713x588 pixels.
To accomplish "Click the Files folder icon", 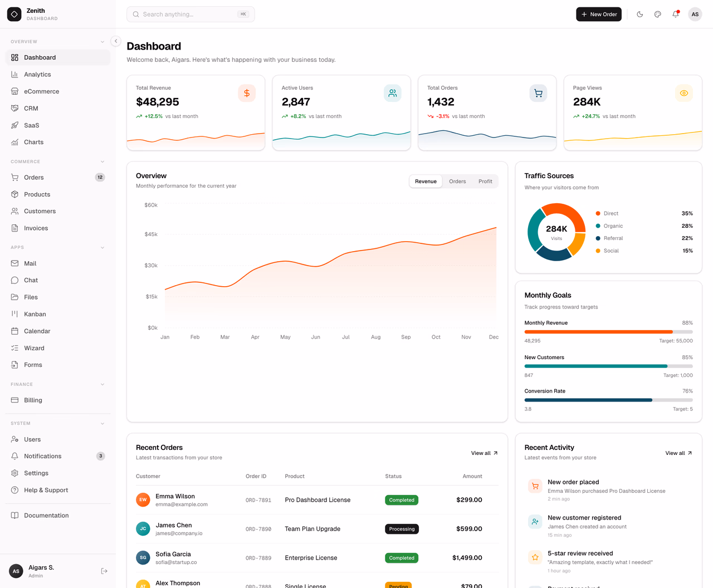I will point(15,297).
